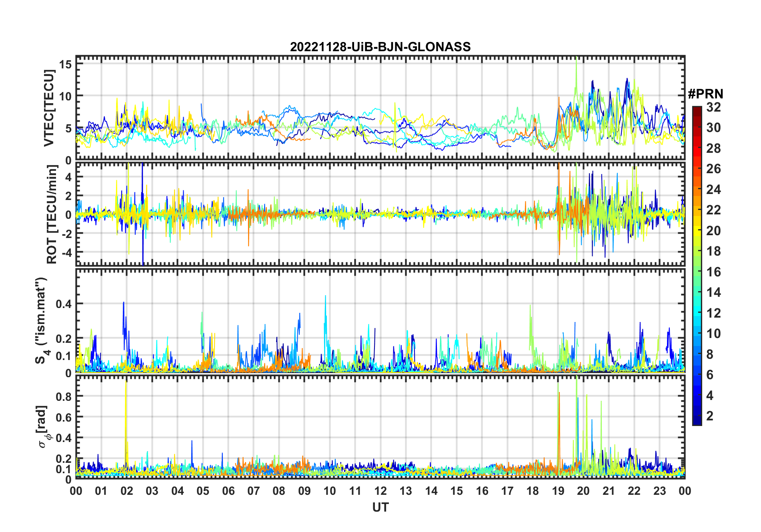The image size is (761, 532).
Task: Select UT axis hour label 19
Action: click(558, 491)
